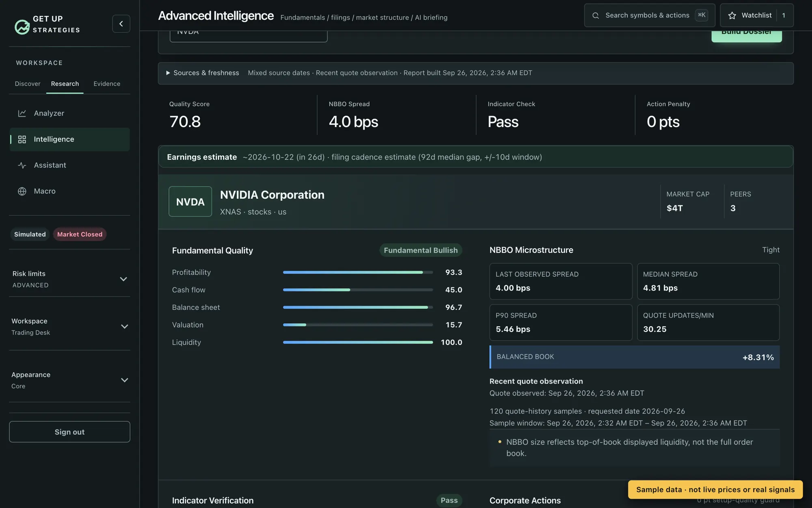Click the Cash flow score bar
The width and height of the screenshot is (812, 508).
coord(358,290)
